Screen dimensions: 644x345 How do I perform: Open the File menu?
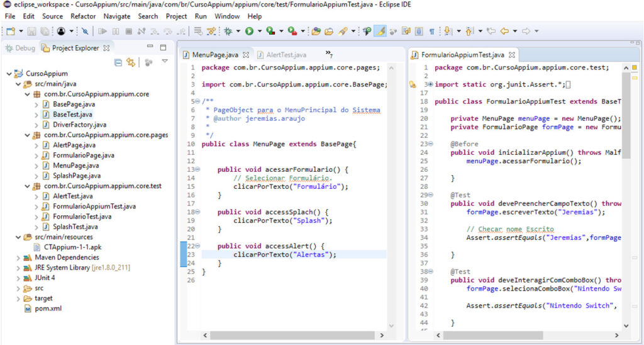(x=10, y=16)
